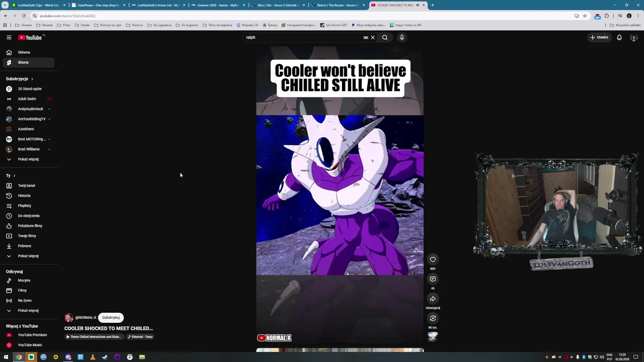Viewport: 644px width, 362px height.
Task: Clear the search box with X
Action: [373, 37]
